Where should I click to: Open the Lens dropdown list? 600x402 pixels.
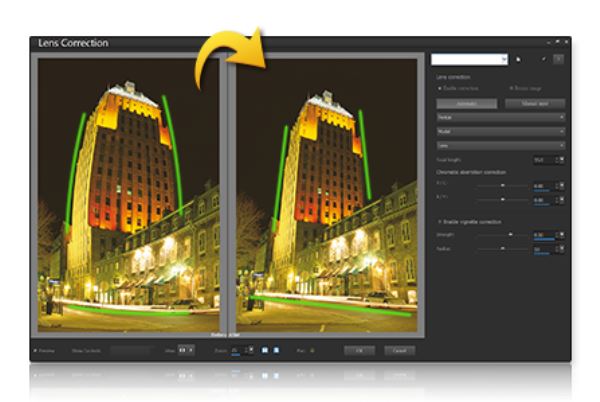[500, 145]
